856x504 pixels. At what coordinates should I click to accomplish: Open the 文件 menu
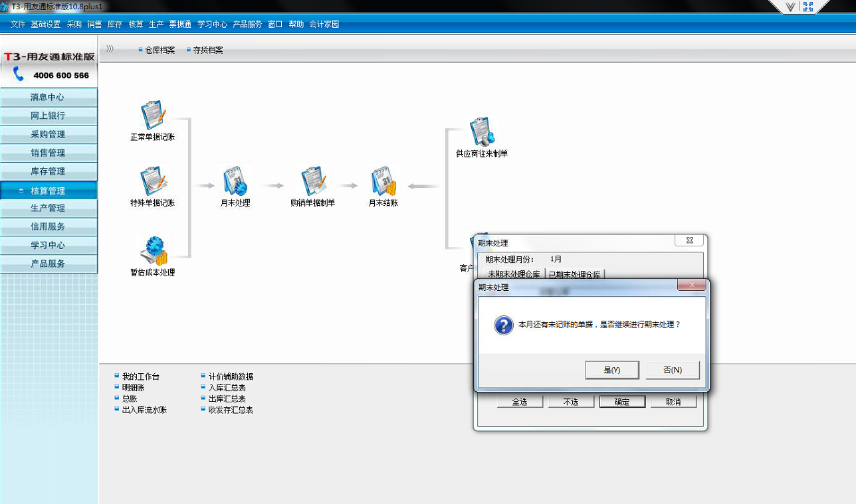coord(18,24)
